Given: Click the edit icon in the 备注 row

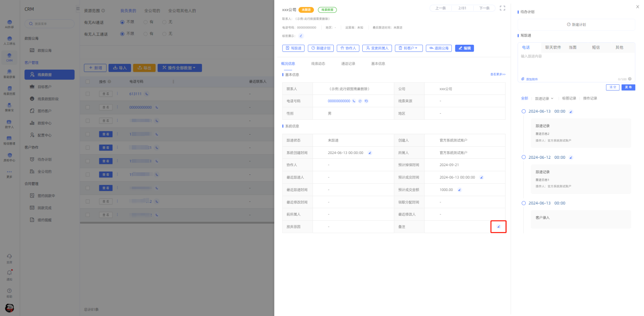Looking at the screenshot, I should tap(498, 227).
